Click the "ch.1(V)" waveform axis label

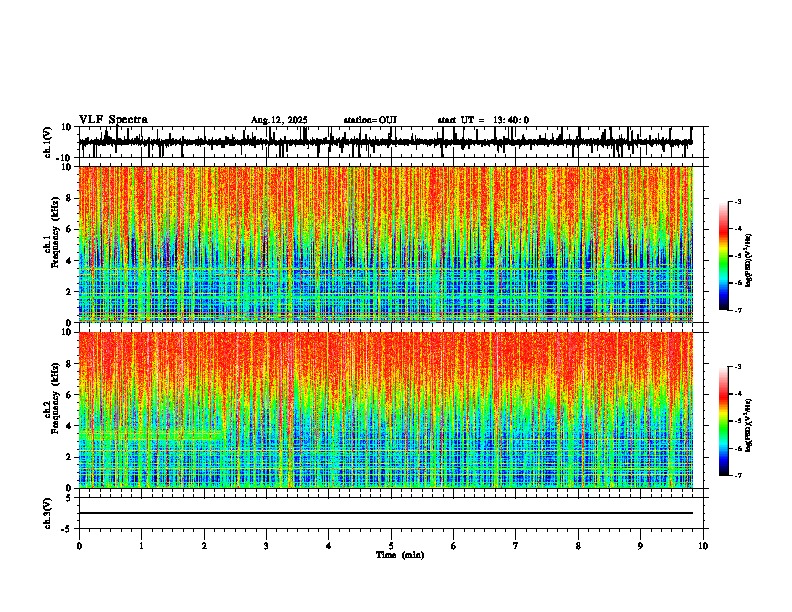(x=48, y=142)
